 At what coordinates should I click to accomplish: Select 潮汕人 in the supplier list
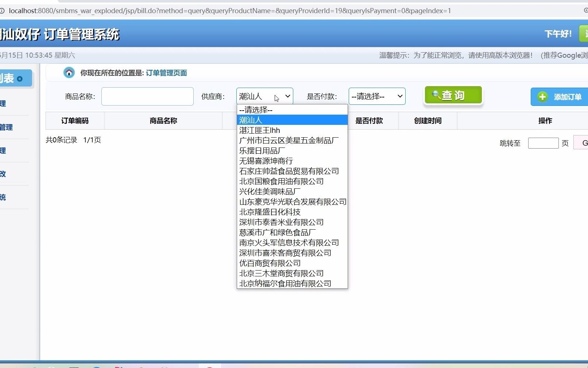(x=292, y=120)
